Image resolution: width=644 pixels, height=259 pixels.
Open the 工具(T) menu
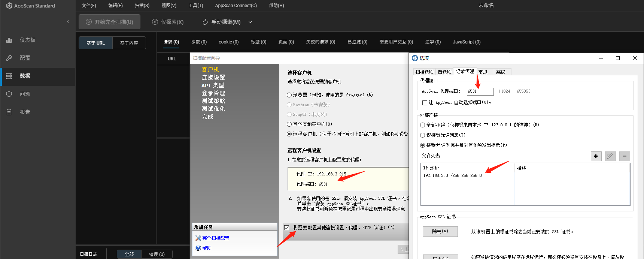(196, 6)
